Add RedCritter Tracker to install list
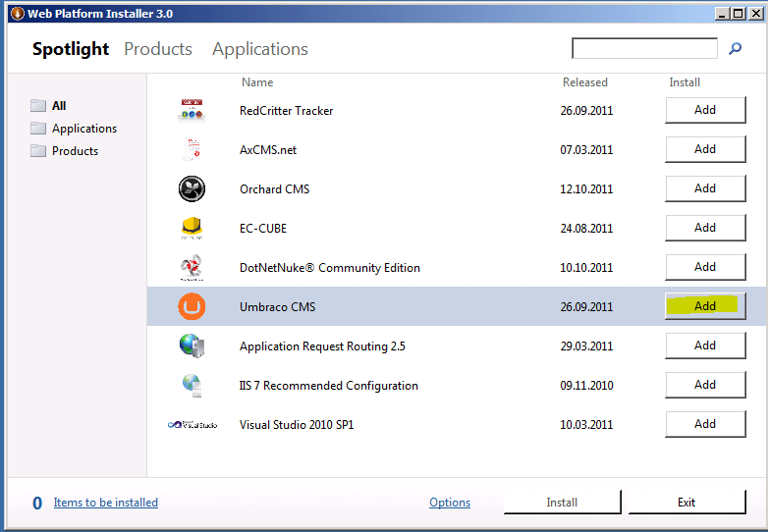Viewport: 768px width, 532px height. click(x=705, y=110)
